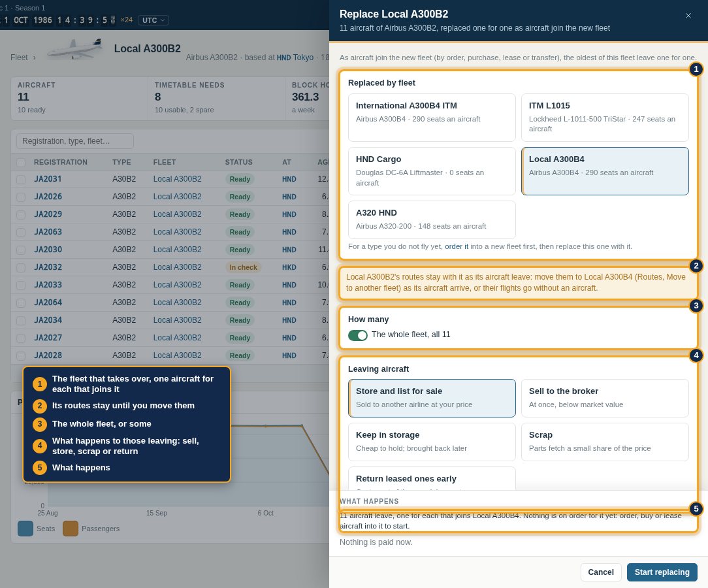Click the Start replacing button
Screen dimensions: 708x588
point(662,572)
